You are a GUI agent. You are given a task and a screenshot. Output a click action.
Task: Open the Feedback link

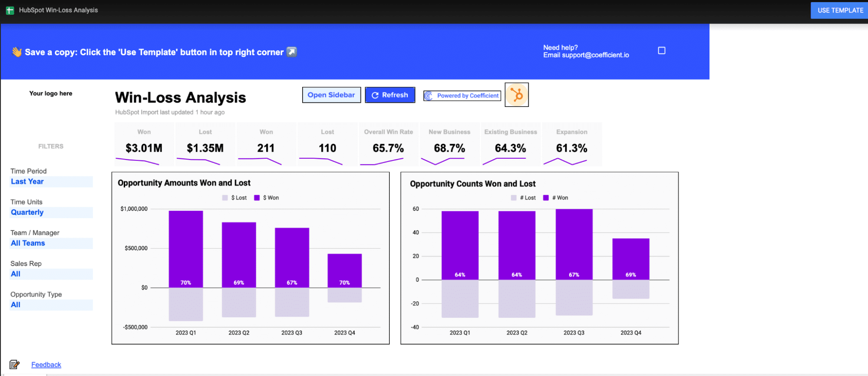point(46,365)
